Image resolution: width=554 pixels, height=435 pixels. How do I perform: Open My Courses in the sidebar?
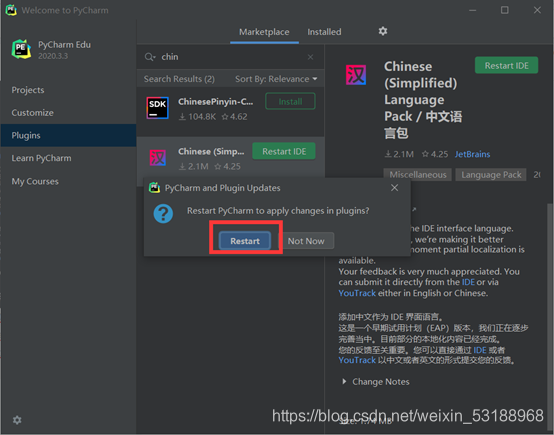tap(69, 181)
